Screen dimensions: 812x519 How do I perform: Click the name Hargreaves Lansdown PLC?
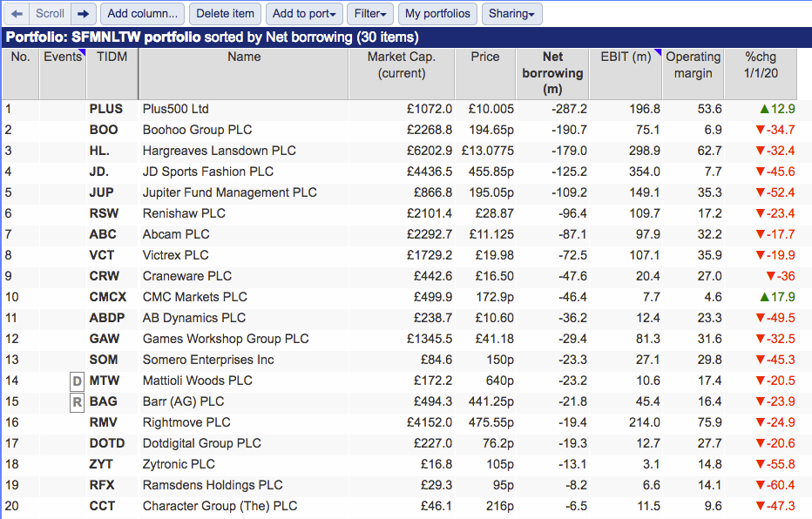[x=220, y=152]
